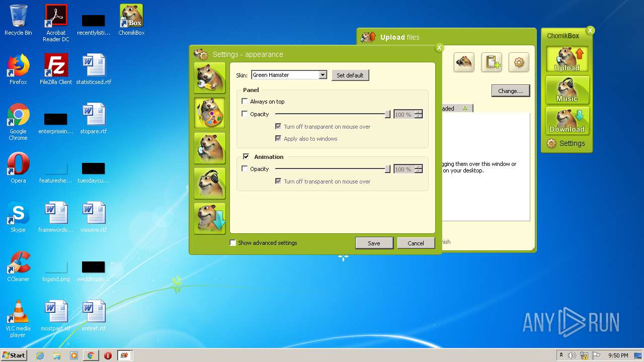Image resolution: width=644 pixels, height=362 pixels.
Task: Open statisticsed.rtf document on desktop
Action: 94,69
